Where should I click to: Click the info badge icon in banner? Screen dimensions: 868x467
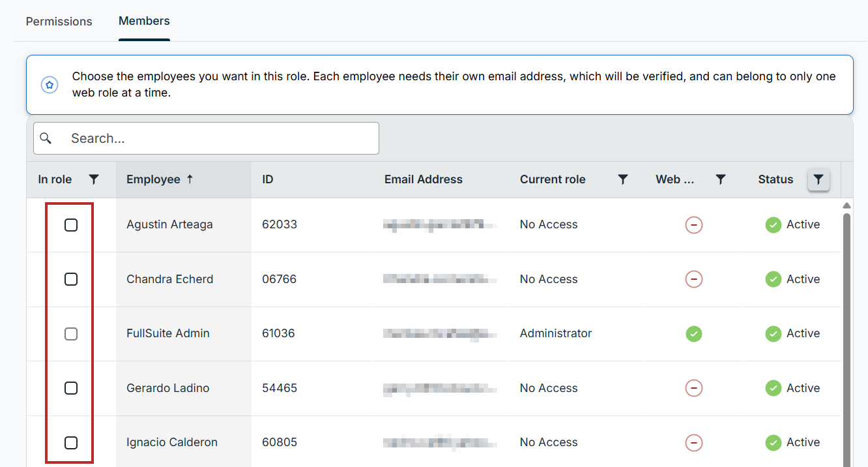[50, 85]
